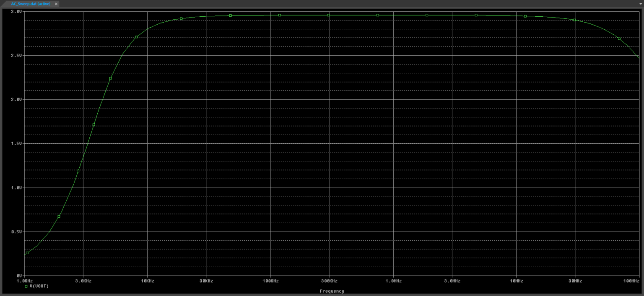This screenshot has height=296, width=644.
Task: Select the marker at the far-right curve end near 100MHz
Action: pos(620,38)
